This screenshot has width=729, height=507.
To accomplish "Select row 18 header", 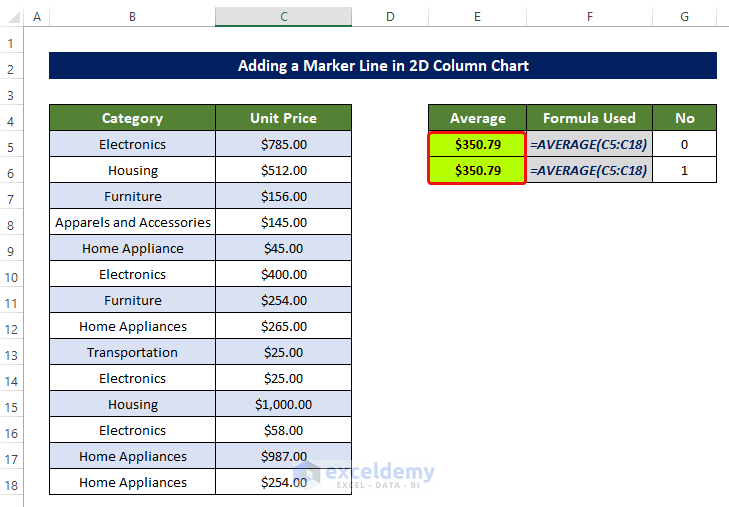I will point(10,483).
